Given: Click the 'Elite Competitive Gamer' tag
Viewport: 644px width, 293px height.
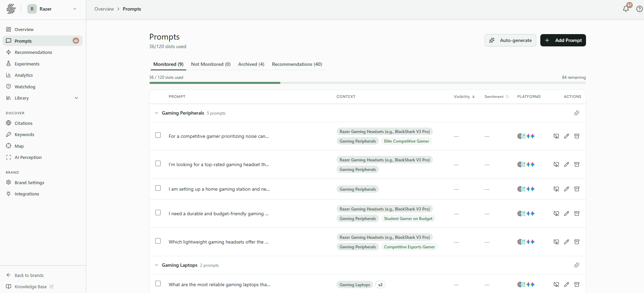Looking at the screenshot, I should (x=406, y=141).
